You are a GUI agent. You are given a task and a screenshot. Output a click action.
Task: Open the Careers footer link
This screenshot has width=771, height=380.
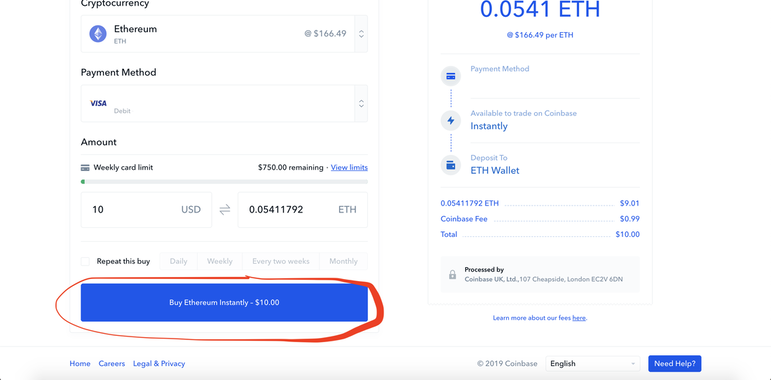112,364
